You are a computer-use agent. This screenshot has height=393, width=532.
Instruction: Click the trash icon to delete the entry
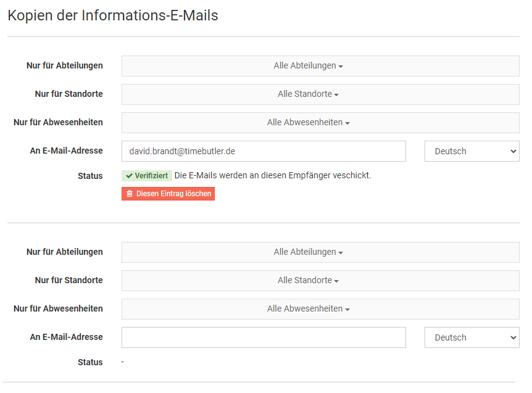(x=130, y=194)
